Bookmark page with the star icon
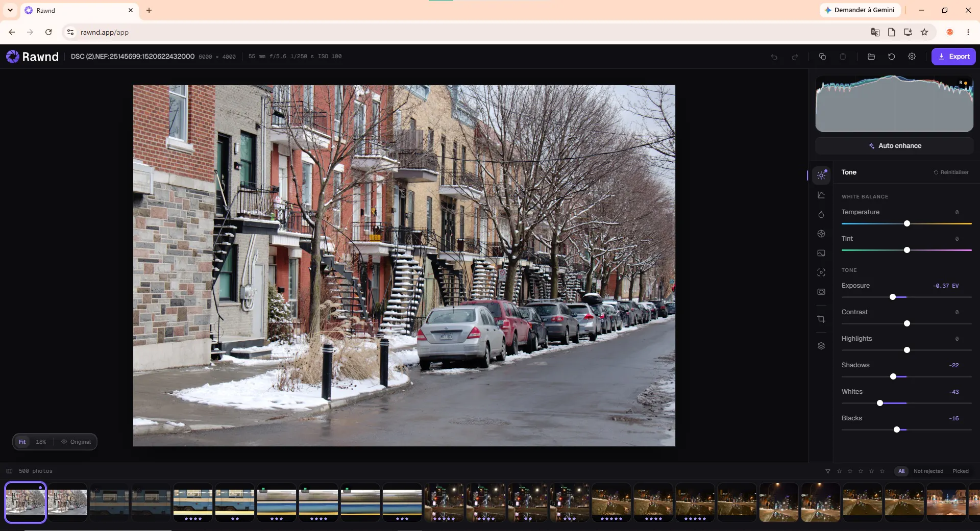This screenshot has height=531, width=980. coord(924,32)
